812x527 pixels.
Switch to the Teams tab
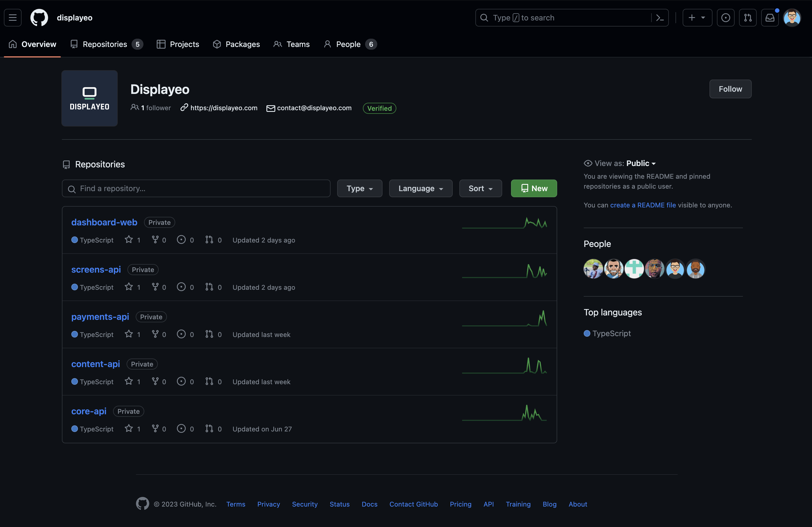(x=291, y=44)
